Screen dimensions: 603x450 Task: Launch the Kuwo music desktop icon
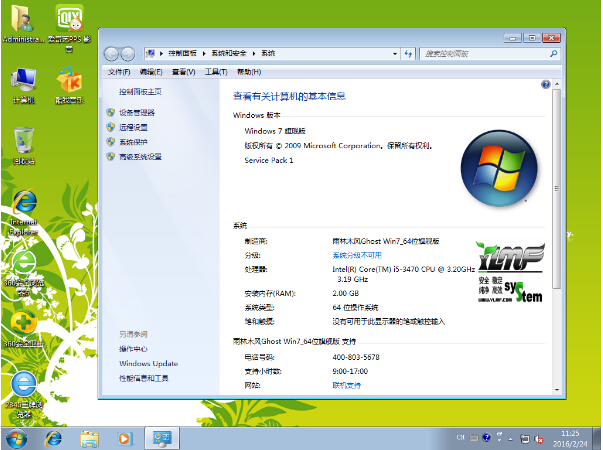click(69, 85)
